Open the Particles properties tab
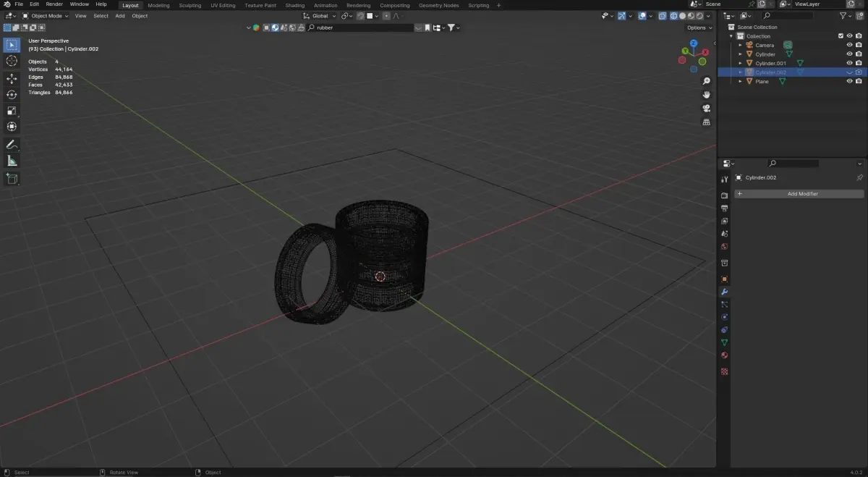868x477 pixels. click(724, 304)
